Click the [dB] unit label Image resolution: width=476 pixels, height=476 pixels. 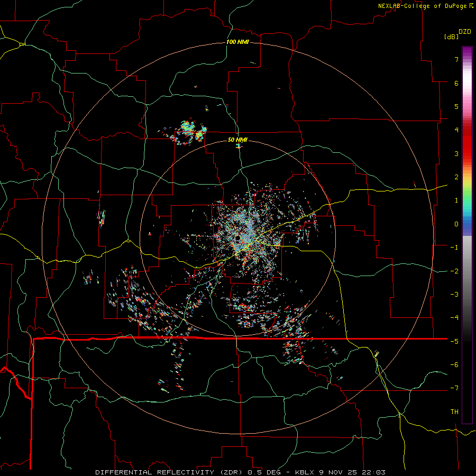[x=452, y=36]
